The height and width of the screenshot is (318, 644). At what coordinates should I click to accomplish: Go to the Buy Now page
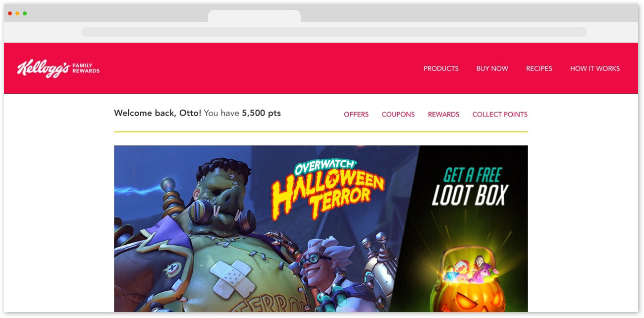point(492,68)
